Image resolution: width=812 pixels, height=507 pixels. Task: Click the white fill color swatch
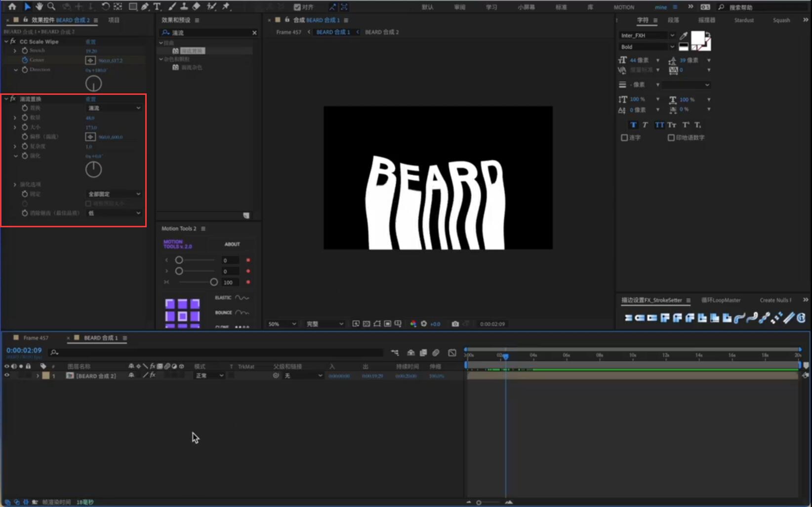697,38
